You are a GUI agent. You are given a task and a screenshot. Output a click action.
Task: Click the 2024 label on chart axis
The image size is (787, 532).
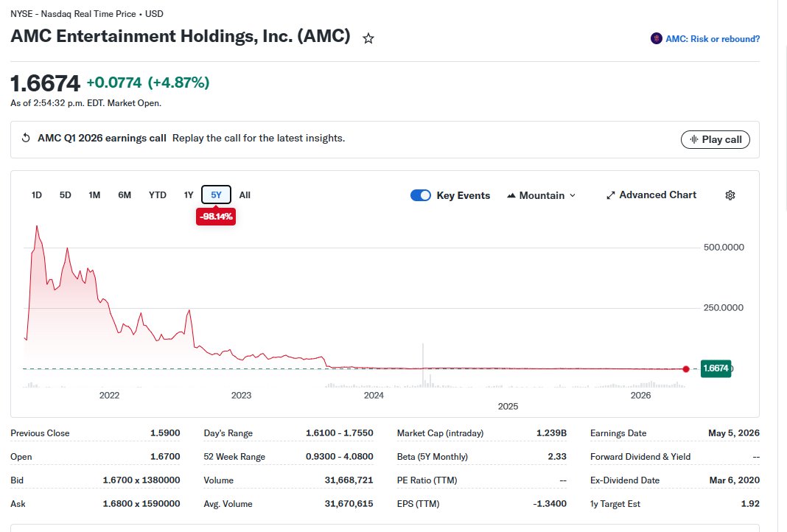tap(374, 396)
